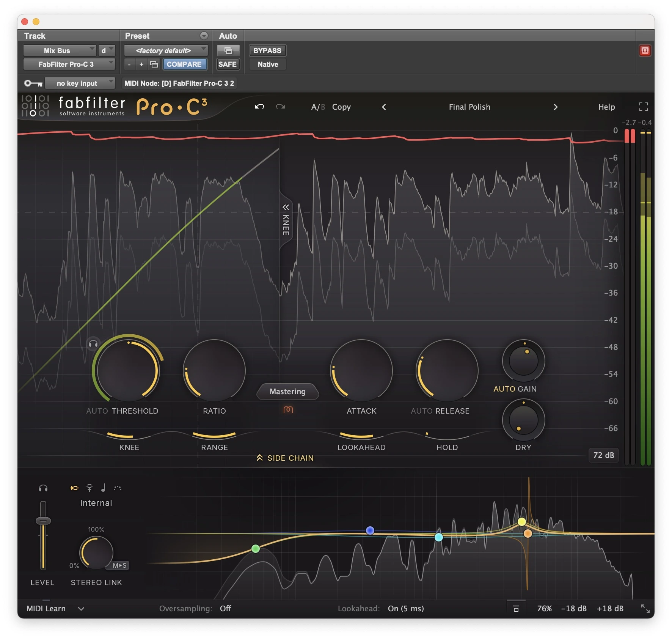Collapse the SIDE CHAIN section

(x=285, y=458)
